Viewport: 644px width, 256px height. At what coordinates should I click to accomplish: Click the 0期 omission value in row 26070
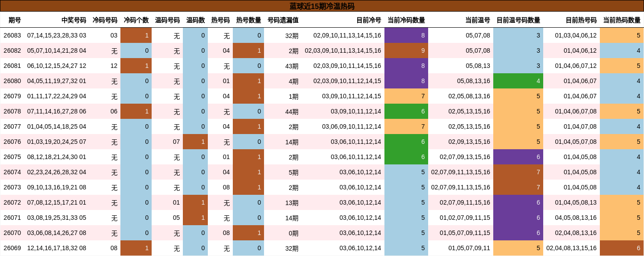click(293, 233)
